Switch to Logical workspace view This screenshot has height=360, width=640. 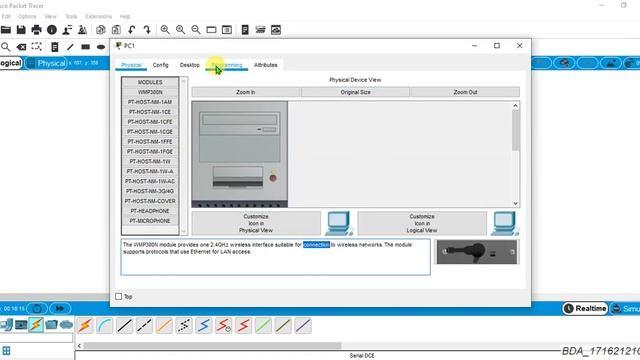coord(11,63)
